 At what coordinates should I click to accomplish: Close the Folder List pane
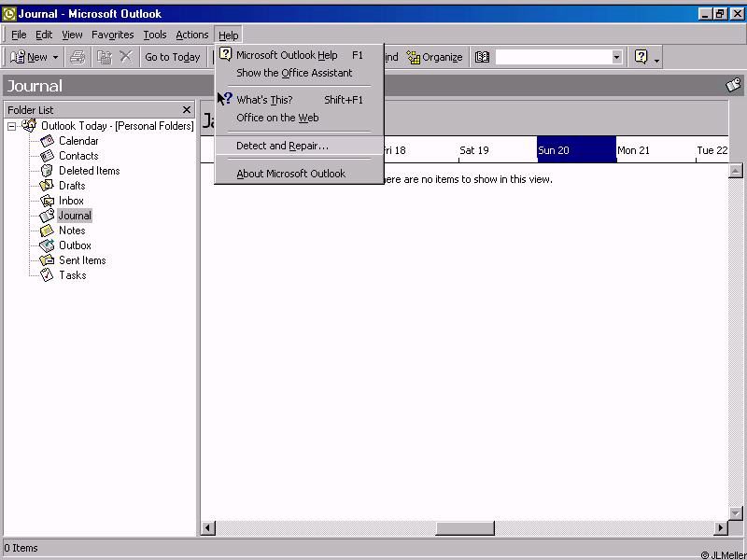click(187, 109)
